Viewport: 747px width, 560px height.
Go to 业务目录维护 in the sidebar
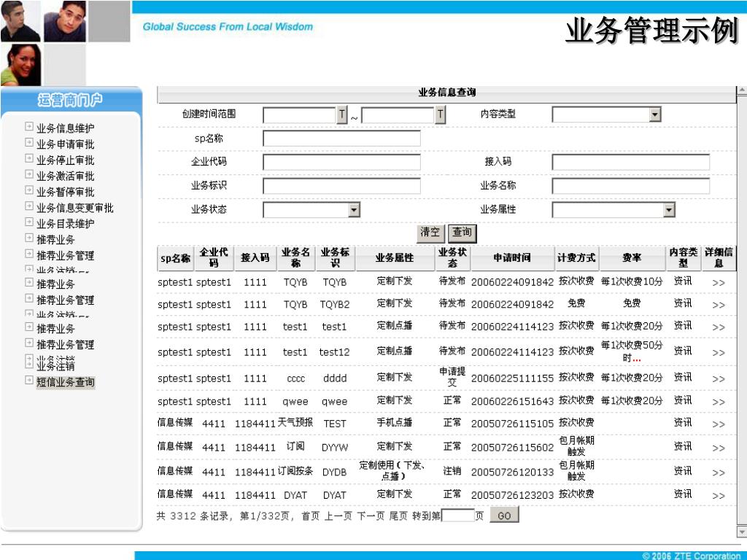tap(65, 224)
